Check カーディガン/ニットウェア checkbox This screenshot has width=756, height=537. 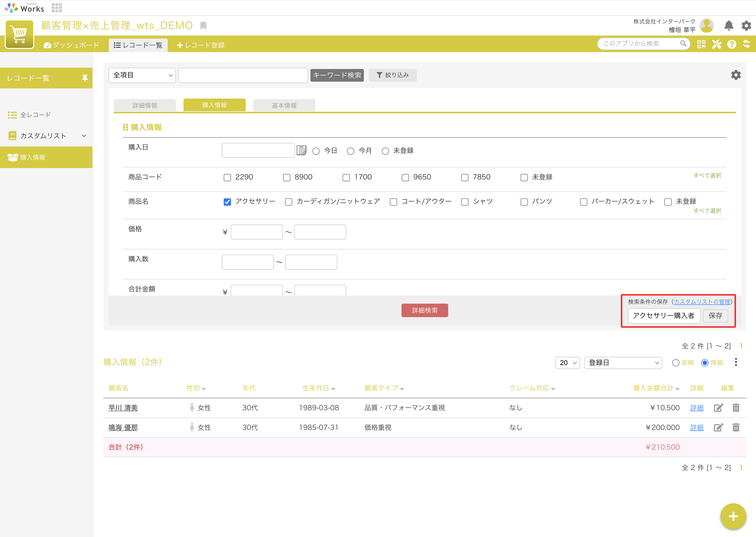(289, 202)
